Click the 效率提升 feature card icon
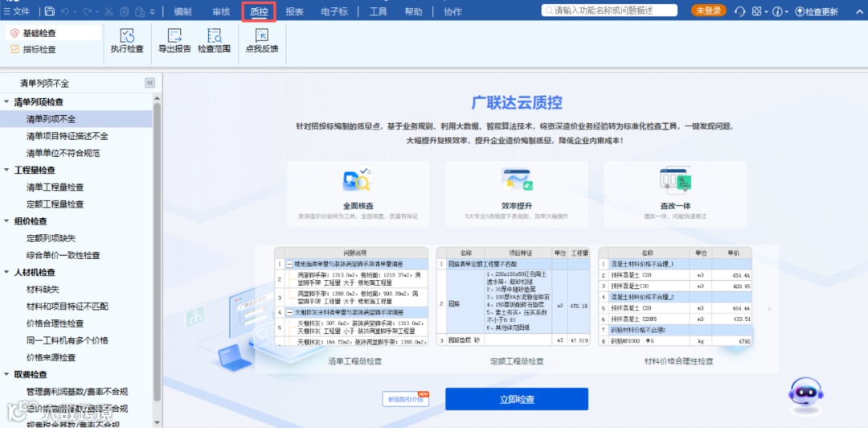The height and width of the screenshot is (428, 868). (517, 179)
